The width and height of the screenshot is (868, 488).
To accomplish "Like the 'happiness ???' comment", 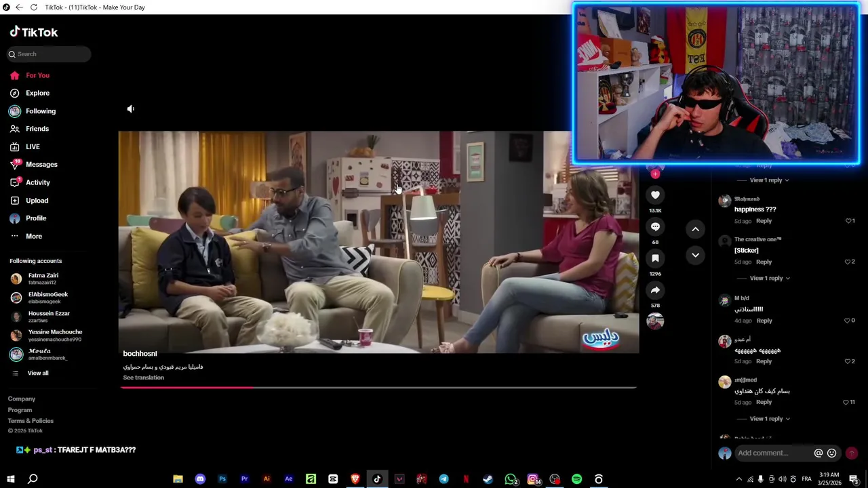I will coord(848,221).
